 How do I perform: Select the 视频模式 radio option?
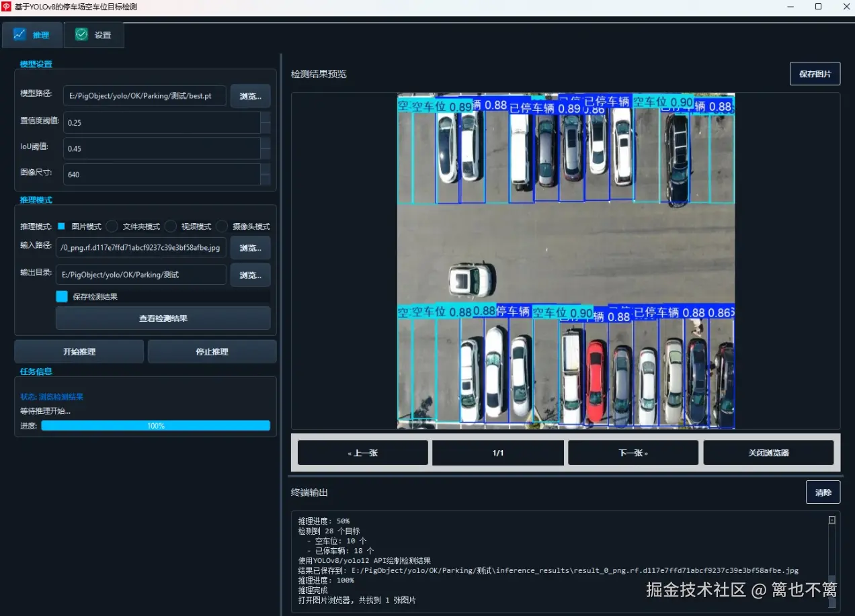click(x=170, y=226)
